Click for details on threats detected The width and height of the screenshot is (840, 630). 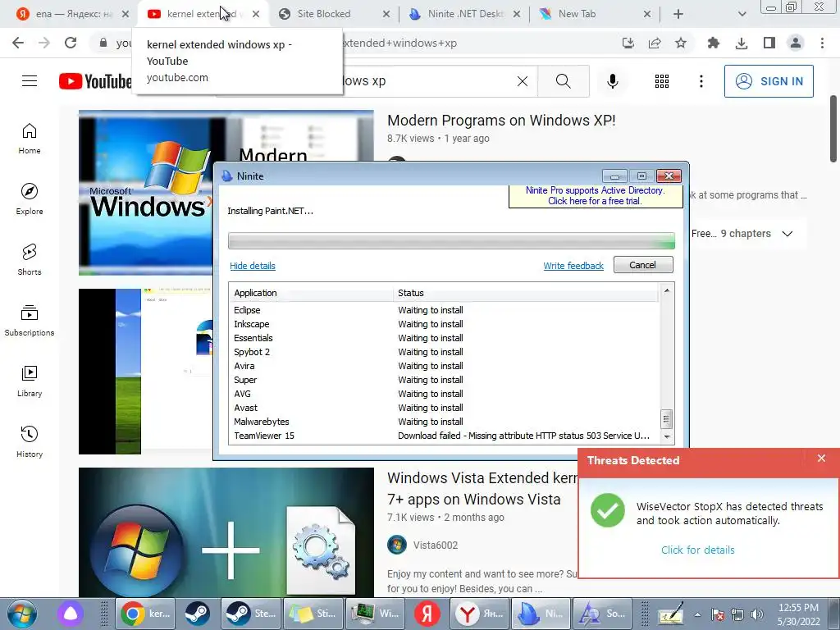[x=697, y=550]
